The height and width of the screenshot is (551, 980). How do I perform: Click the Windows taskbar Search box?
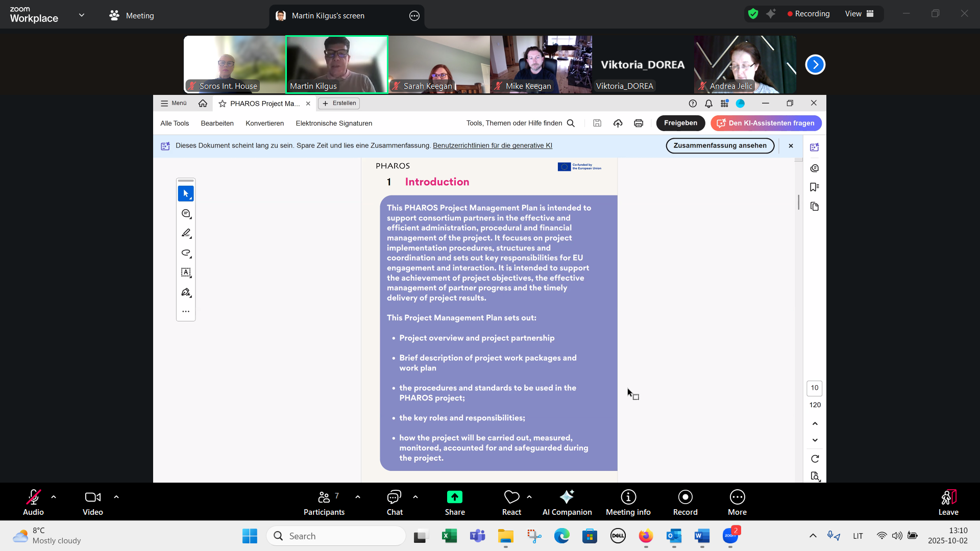point(337,536)
